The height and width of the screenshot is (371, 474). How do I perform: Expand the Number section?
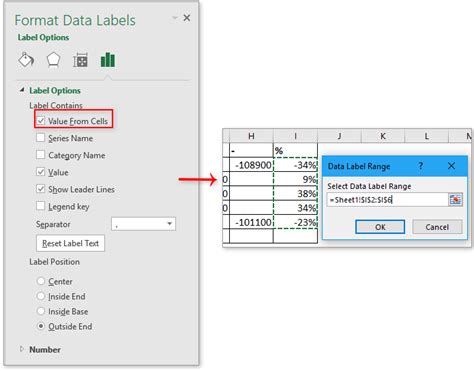coord(22,349)
